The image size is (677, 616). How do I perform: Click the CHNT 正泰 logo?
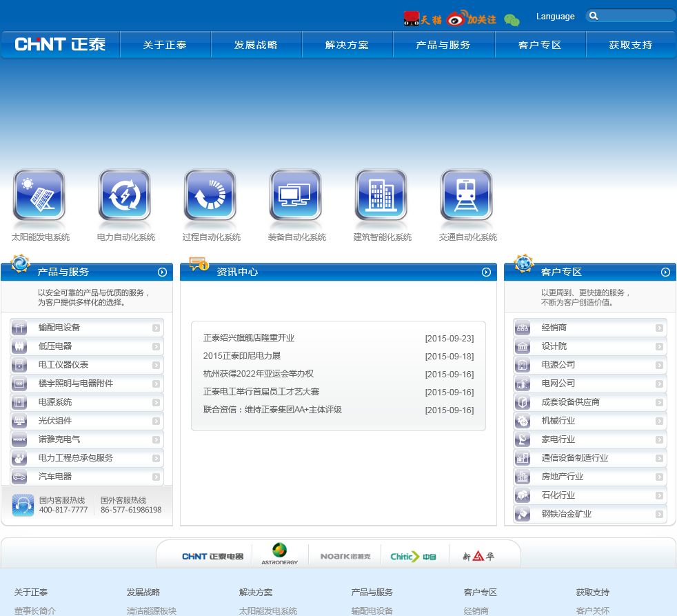click(60, 44)
